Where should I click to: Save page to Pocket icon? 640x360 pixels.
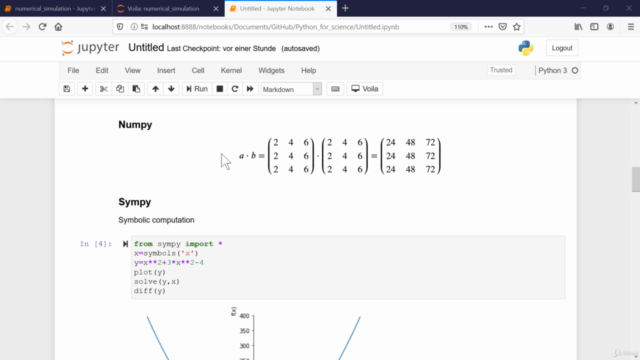click(503, 27)
